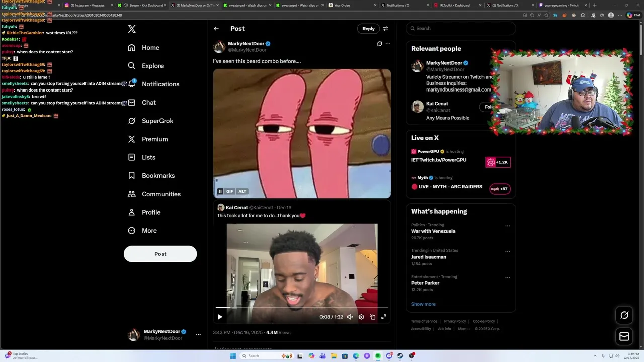Viewport: 644px width, 362px height.
Task: Open Spotify from the taskbar
Action: pyautogui.click(x=378, y=356)
